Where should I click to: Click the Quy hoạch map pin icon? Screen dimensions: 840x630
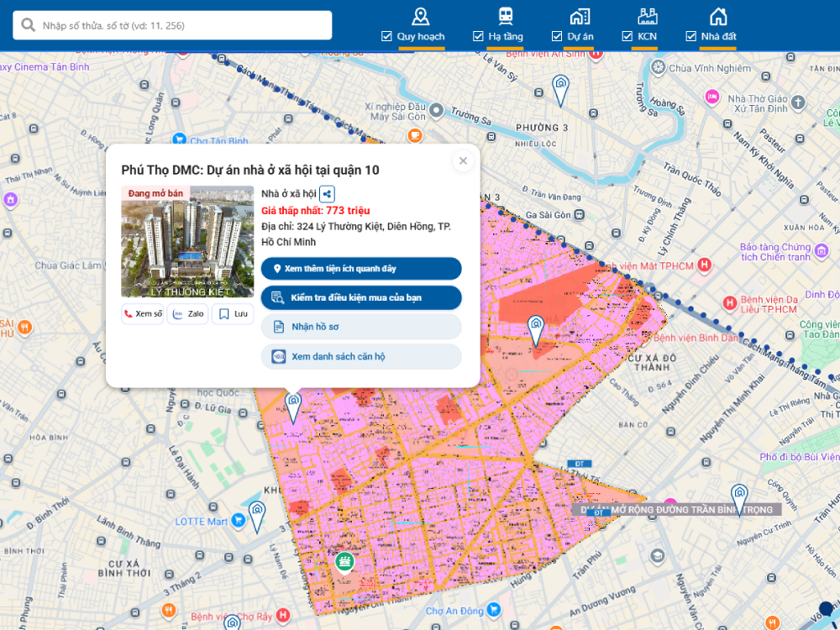(x=421, y=17)
